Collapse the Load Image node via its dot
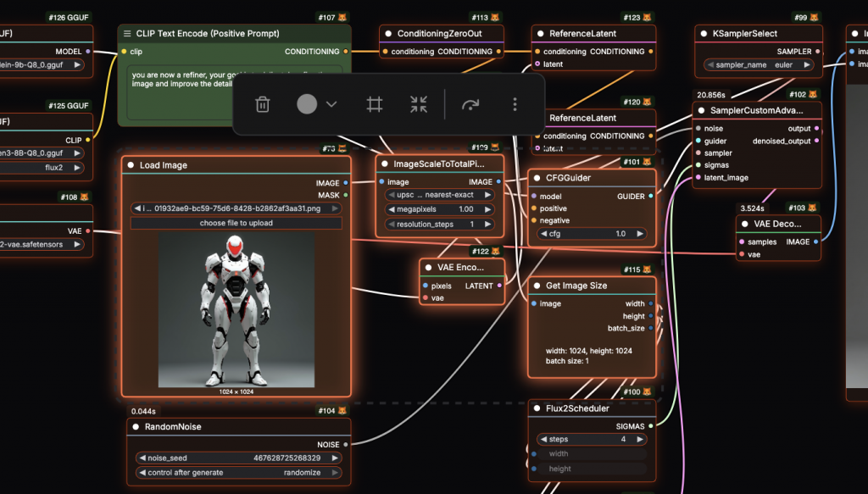The image size is (868, 494). pyautogui.click(x=131, y=165)
